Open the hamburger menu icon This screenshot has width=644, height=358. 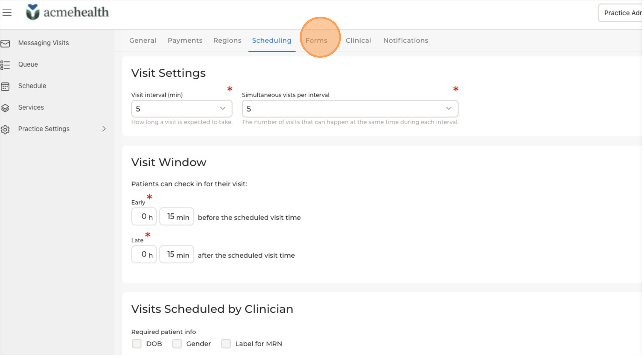pos(7,13)
